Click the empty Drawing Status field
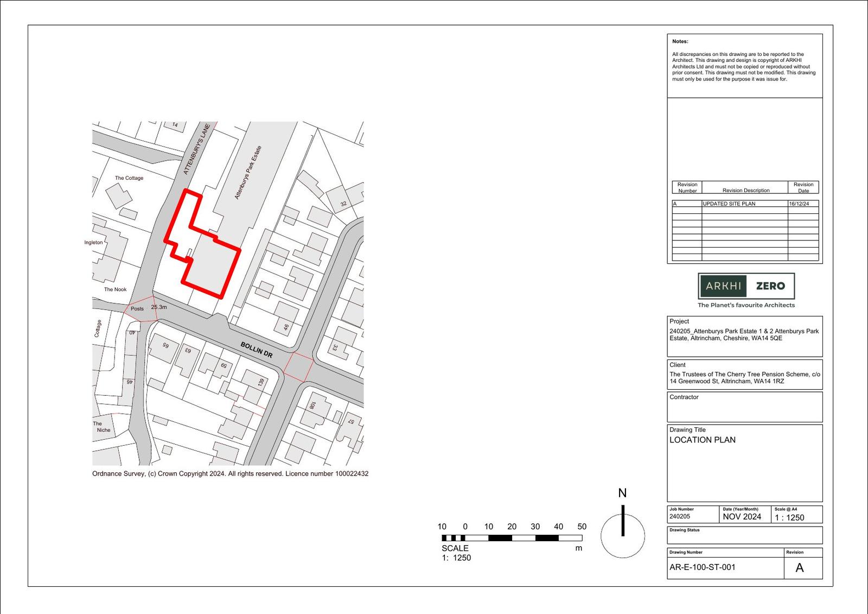 click(x=744, y=537)
